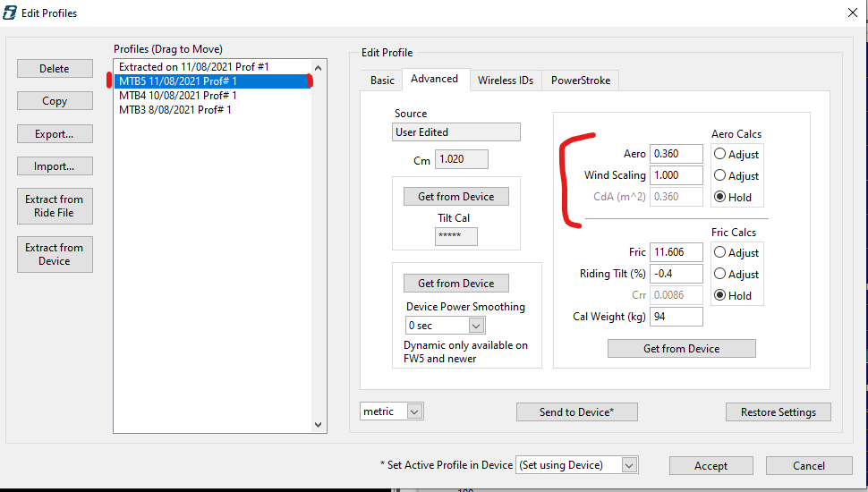Image resolution: width=868 pixels, height=492 pixels.
Task: Click Send to Device* button
Action: coord(577,411)
